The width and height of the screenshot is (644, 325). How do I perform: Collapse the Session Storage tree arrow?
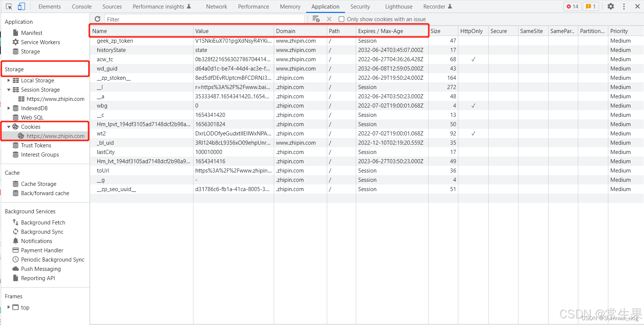pos(9,89)
